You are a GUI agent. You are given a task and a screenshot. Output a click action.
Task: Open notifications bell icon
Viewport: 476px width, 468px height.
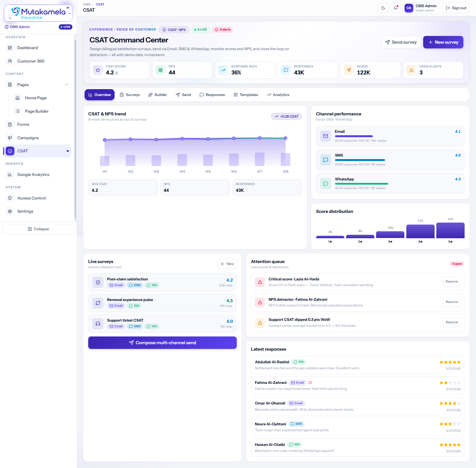[x=396, y=8]
